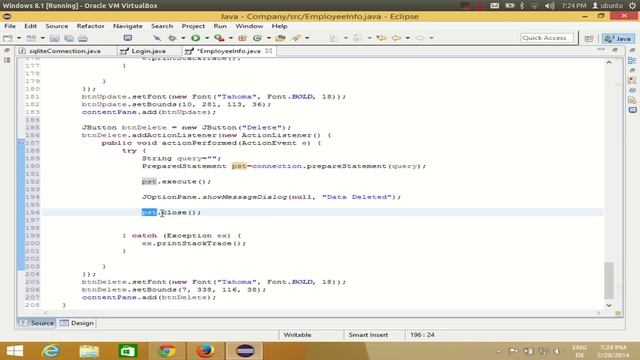This screenshot has height=360, width=640.
Task: Select the Java perspective button
Action: tap(618, 38)
